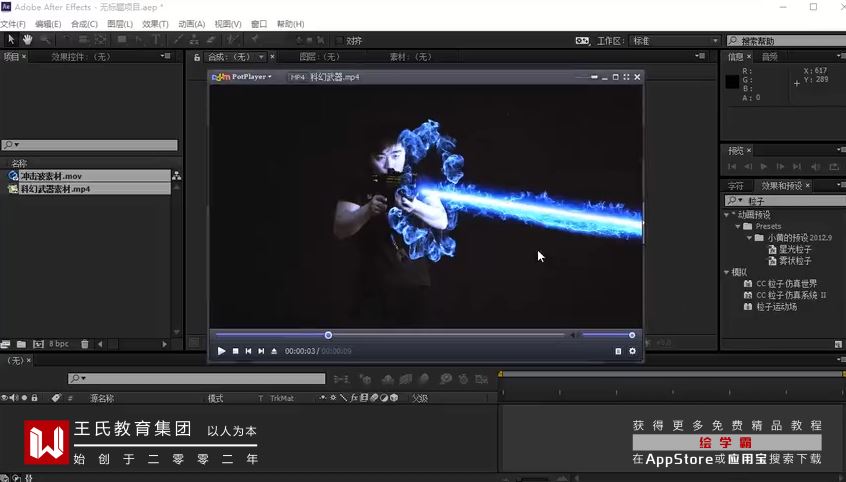Toggle frame blending switch in timeline toolbar
The height and width of the screenshot is (482, 846).
tap(406, 379)
